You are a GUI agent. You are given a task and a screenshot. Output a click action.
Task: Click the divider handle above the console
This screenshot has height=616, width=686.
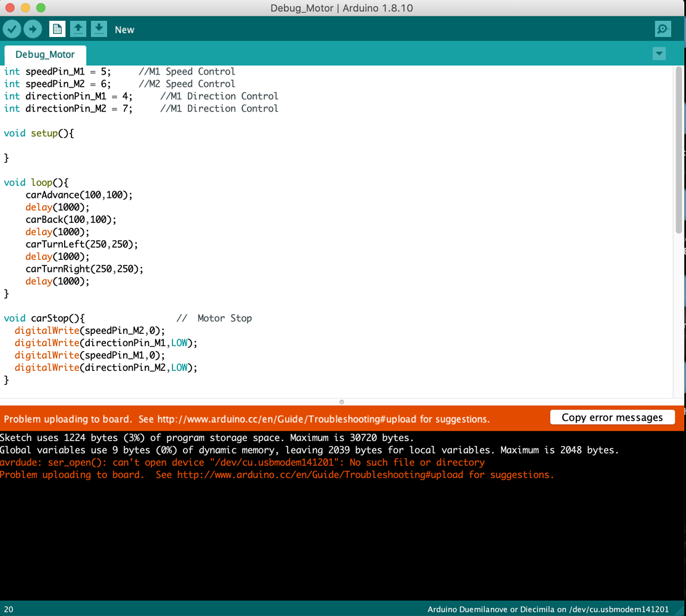[x=342, y=402]
